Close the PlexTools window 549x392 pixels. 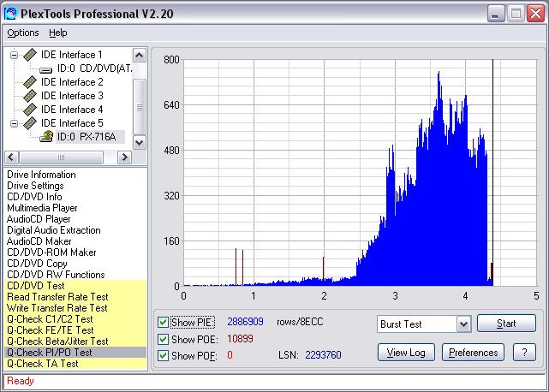pos(535,14)
